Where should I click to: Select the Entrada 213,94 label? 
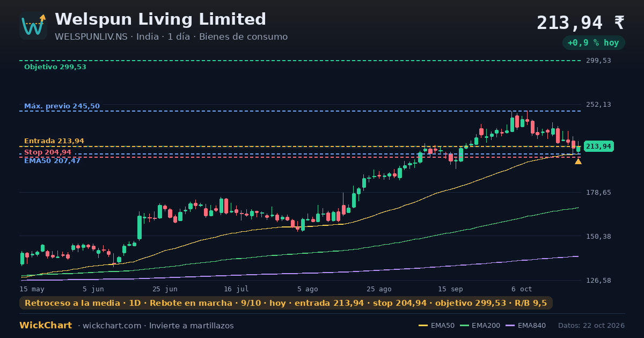pyautogui.click(x=54, y=141)
